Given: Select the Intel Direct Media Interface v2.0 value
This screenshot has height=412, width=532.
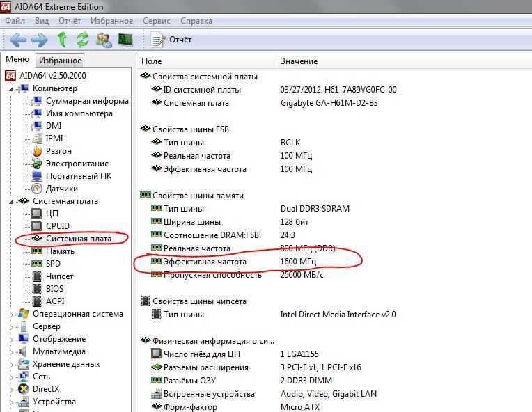Looking at the screenshot, I should pyautogui.click(x=338, y=315).
